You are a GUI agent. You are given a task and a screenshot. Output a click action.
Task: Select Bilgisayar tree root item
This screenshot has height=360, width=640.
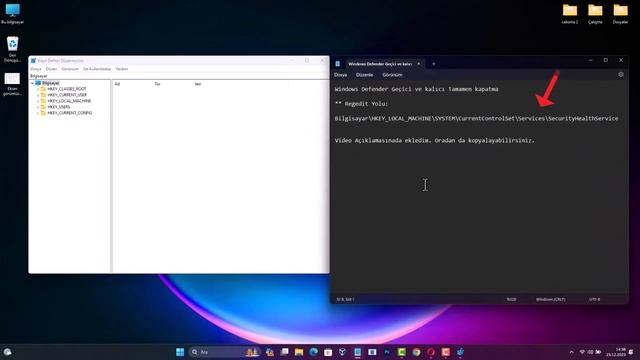[x=51, y=83]
